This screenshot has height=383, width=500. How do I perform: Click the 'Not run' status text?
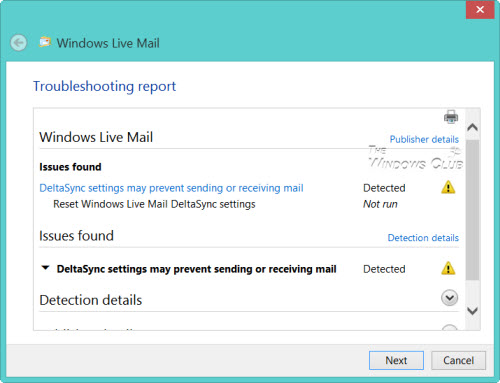point(380,204)
